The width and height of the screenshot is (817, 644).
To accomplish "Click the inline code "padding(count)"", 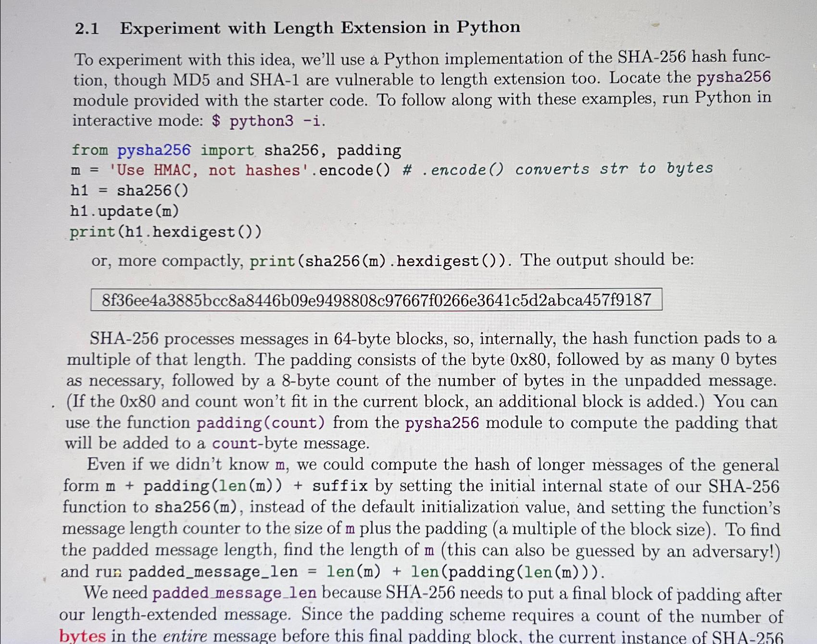I will click(x=261, y=423).
